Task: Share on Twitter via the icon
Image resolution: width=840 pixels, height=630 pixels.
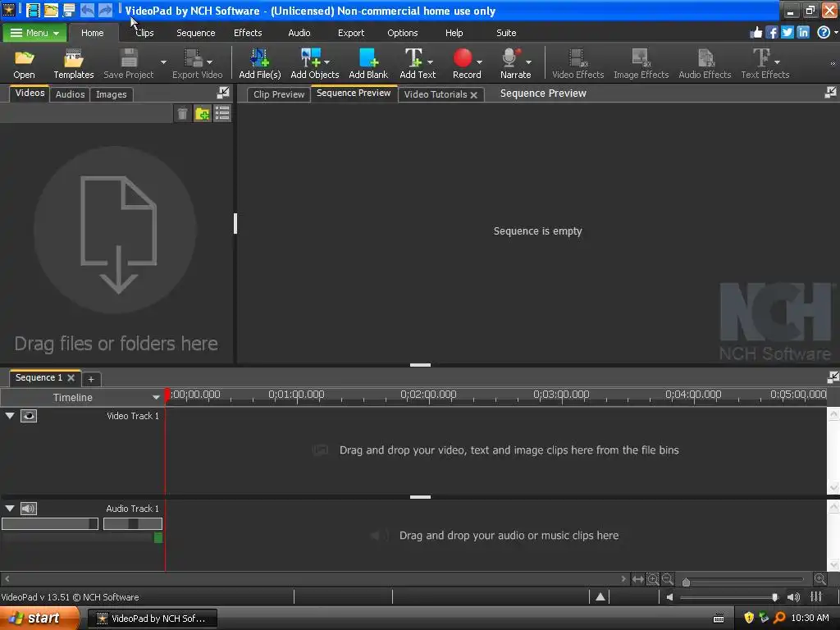Action: tap(787, 33)
